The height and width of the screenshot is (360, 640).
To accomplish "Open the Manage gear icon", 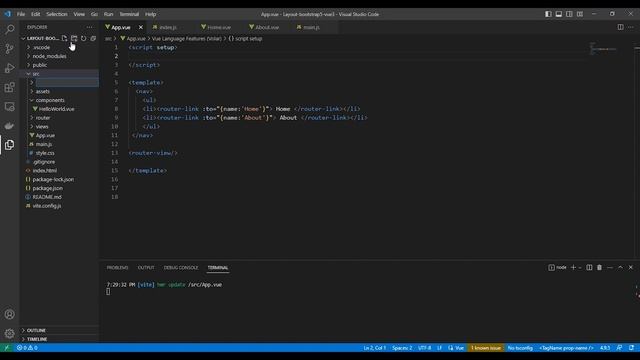I will [9, 333].
